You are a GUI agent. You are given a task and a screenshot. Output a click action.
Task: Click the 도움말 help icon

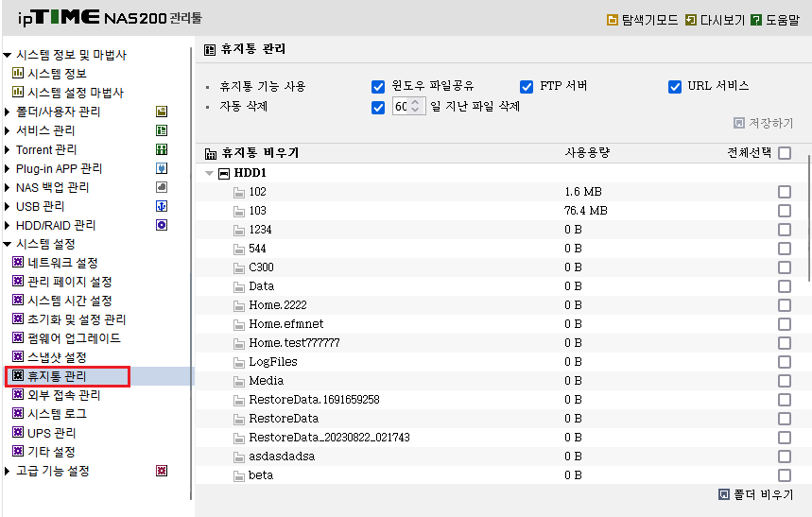pyautogui.click(x=756, y=20)
